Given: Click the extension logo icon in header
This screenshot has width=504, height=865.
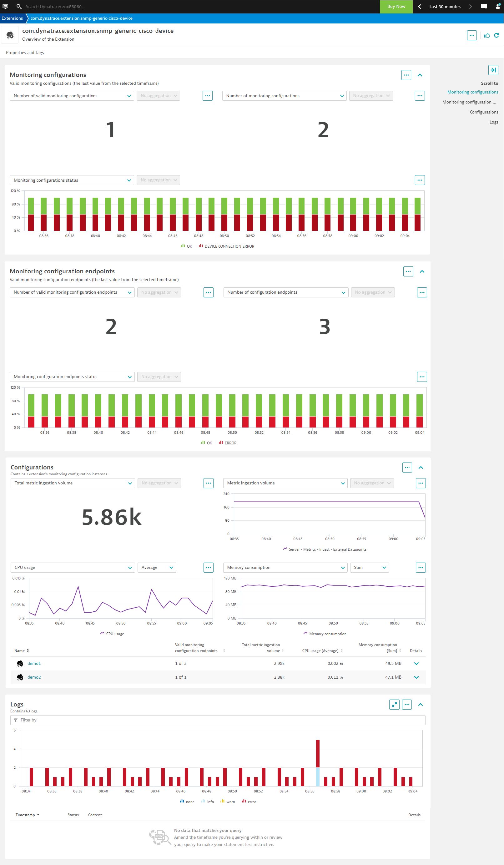Looking at the screenshot, I should coord(10,35).
